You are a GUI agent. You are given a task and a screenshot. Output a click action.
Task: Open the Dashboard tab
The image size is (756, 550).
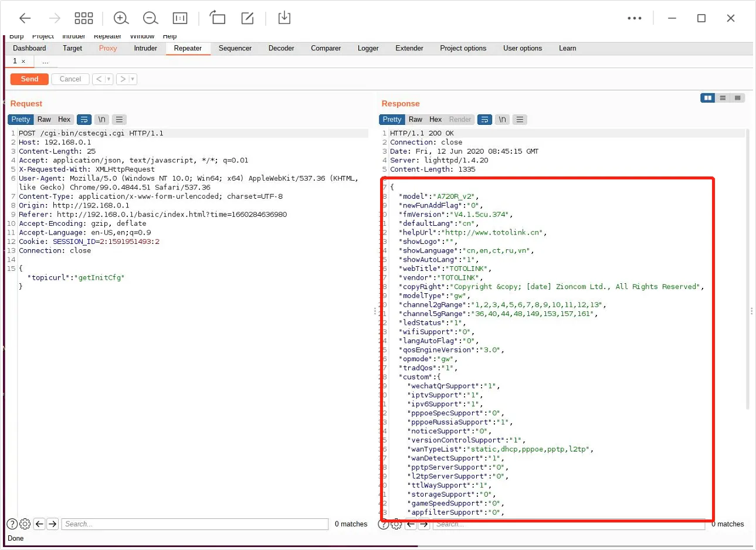29,49
